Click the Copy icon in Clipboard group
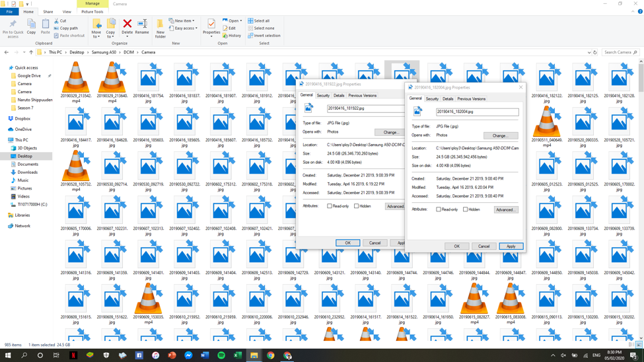This screenshot has height=362, width=644. (x=31, y=27)
